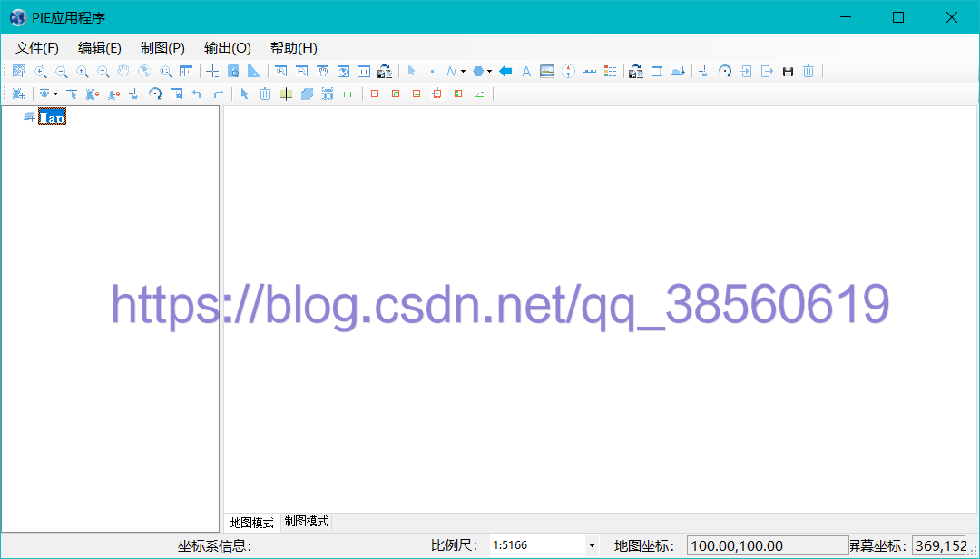Click the solid blue polygon merge icon

(x=307, y=93)
